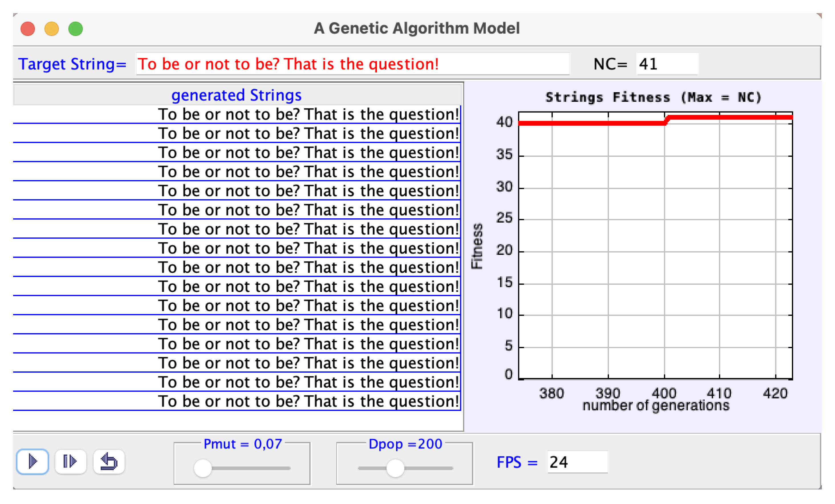Click the step-forward button
This screenshot has height=504, width=835.
pos(70,461)
